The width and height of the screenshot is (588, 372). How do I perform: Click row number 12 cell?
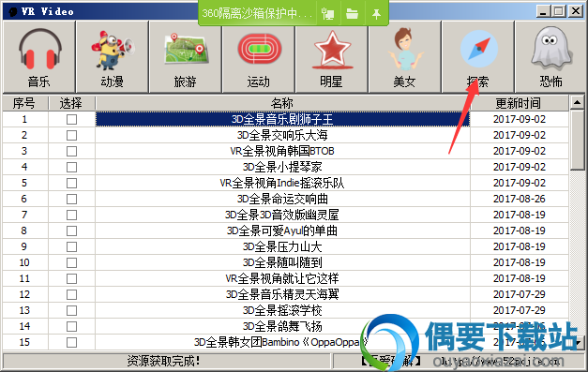(24, 294)
